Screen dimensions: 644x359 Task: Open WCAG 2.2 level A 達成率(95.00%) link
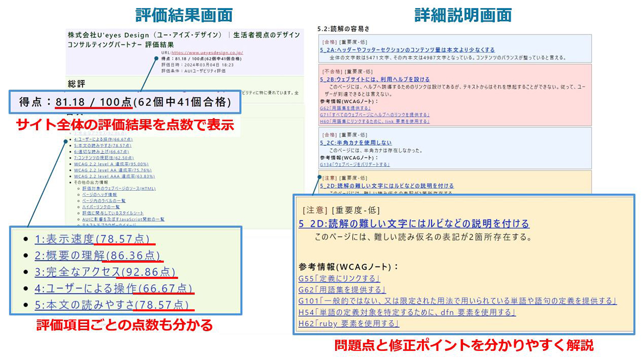(111, 164)
